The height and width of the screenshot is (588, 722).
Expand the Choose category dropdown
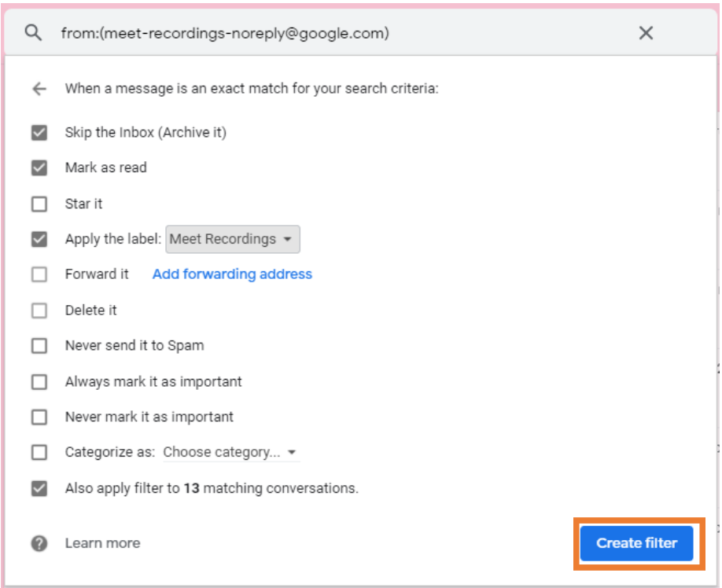(230, 452)
